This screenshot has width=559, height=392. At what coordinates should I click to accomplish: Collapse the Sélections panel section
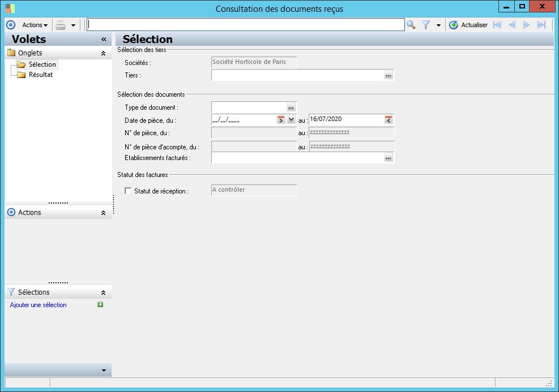point(103,292)
